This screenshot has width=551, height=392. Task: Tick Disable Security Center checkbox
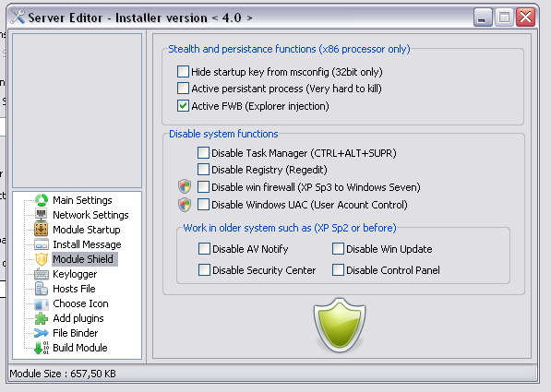[204, 269]
